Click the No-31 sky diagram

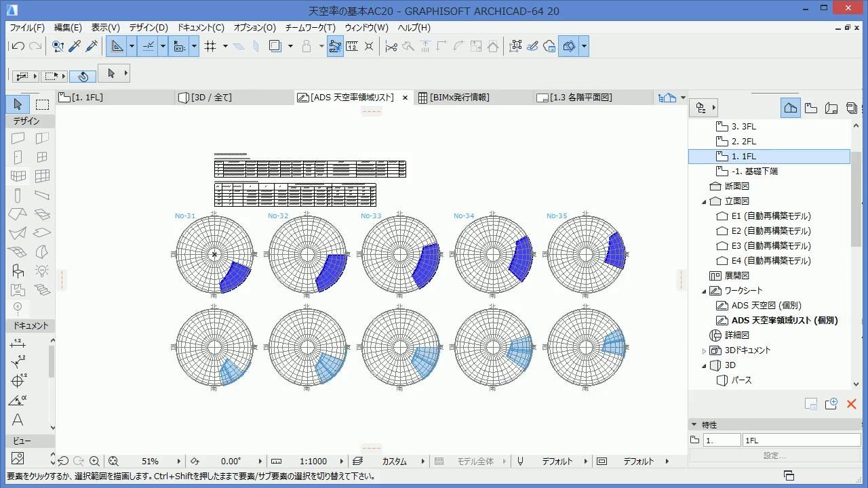pyautogui.click(x=215, y=255)
